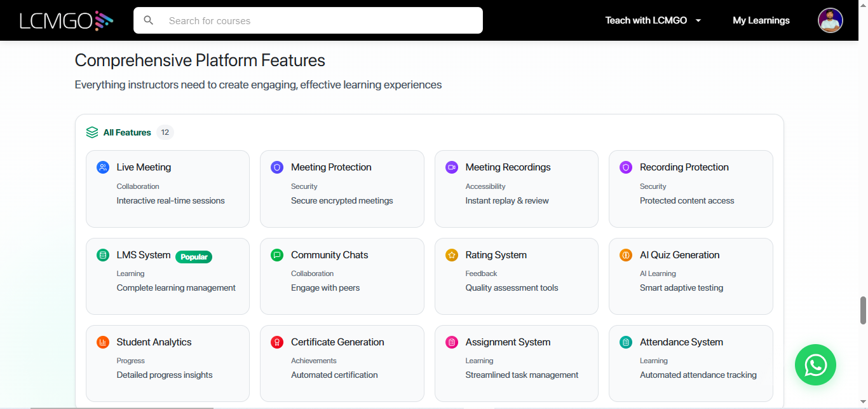Image resolution: width=868 pixels, height=409 pixels.
Task: Click the Search for courses field
Action: pyautogui.click(x=318, y=20)
